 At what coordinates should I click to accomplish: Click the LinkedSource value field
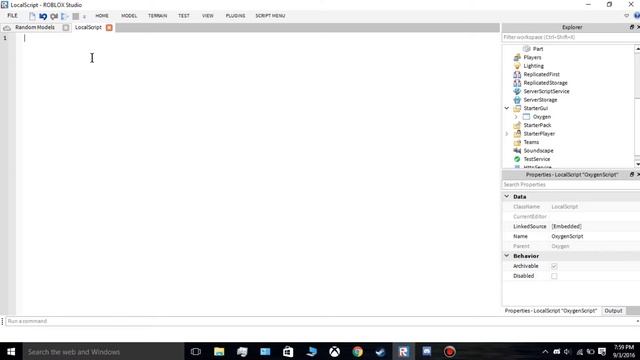595,226
